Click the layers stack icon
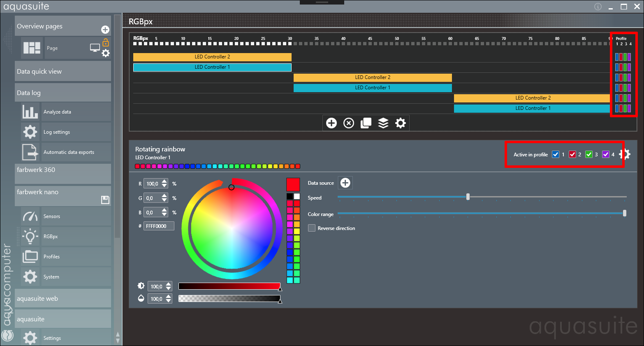The width and height of the screenshot is (644, 346). (x=383, y=123)
